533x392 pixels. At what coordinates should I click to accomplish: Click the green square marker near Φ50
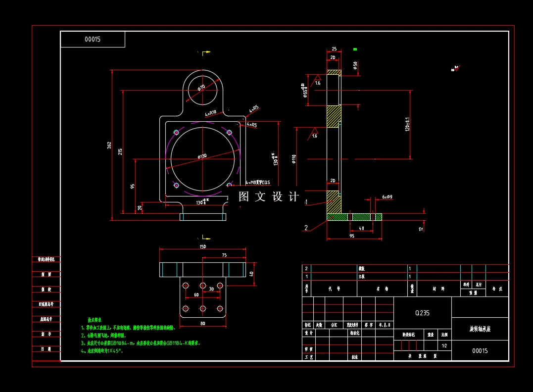coord(355,49)
